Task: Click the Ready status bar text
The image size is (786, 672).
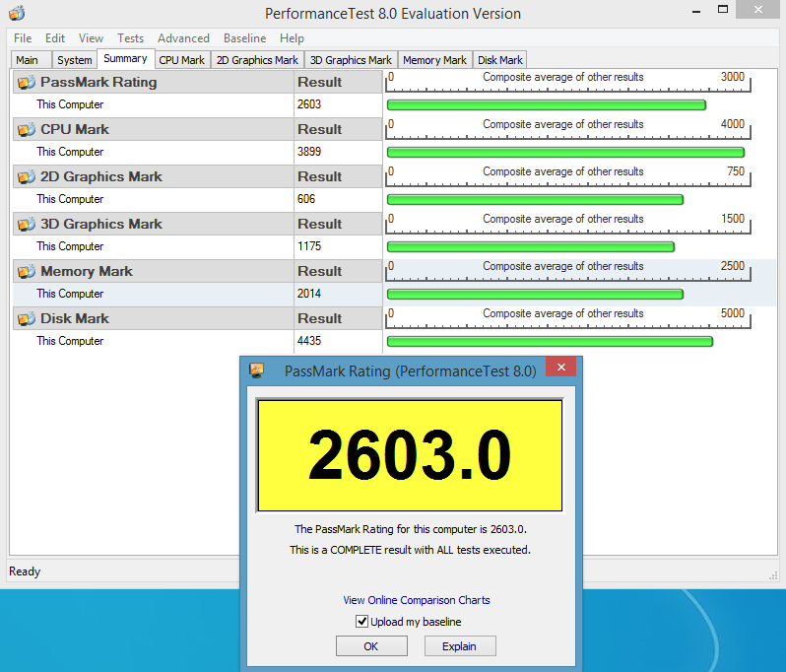Action: (25, 571)
